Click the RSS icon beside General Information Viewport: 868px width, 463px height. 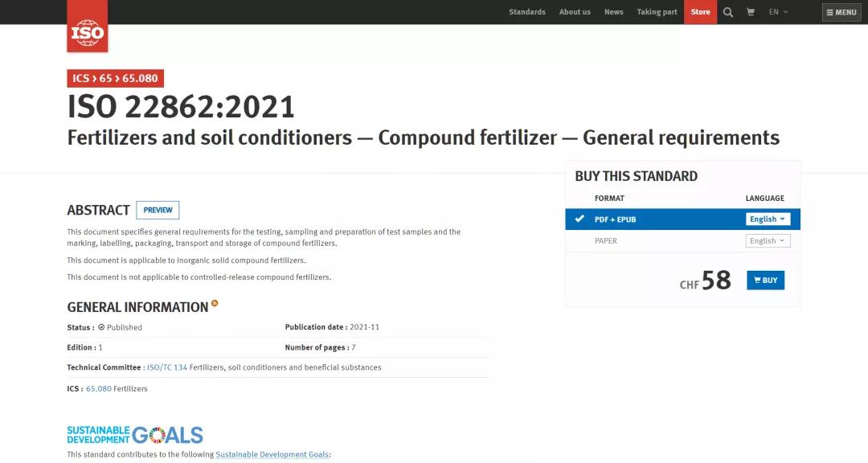215,303
